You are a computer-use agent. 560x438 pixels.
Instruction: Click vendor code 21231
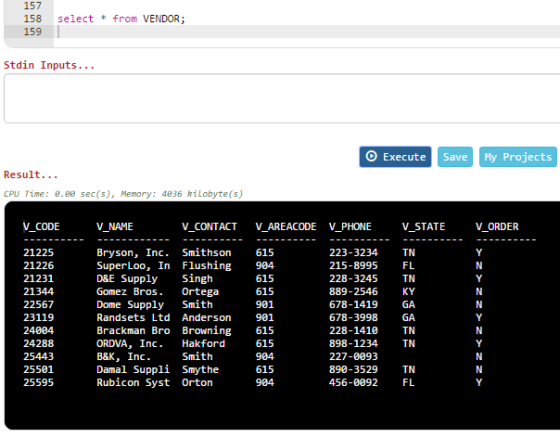pos(39,279)
